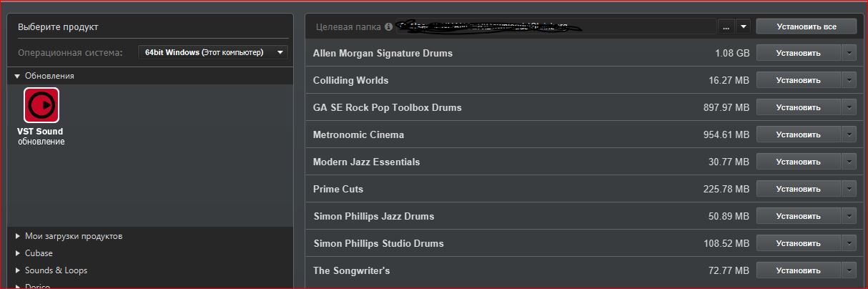This screenshot has width=868, height=289.
Task: Open install options for GA SE Rock Pop Toolbox
Action: (x=849, y=107)
